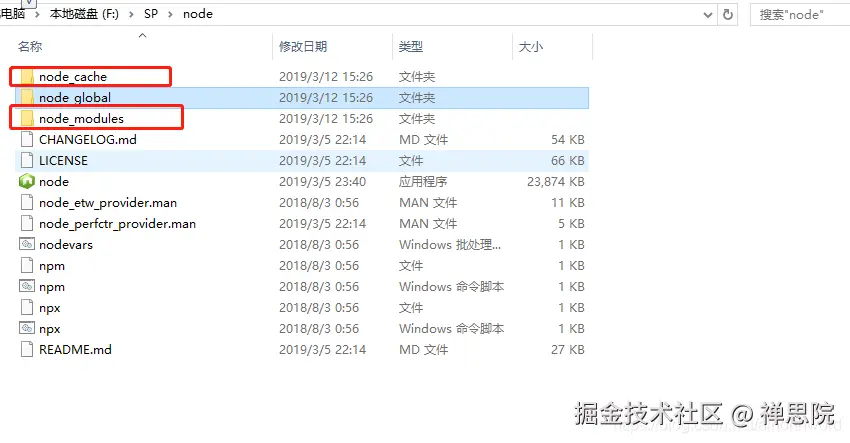Image resolution: width=850 pixels, height=443 pixels.
Task: Sort files by the 名称 column
Action: 30,47
